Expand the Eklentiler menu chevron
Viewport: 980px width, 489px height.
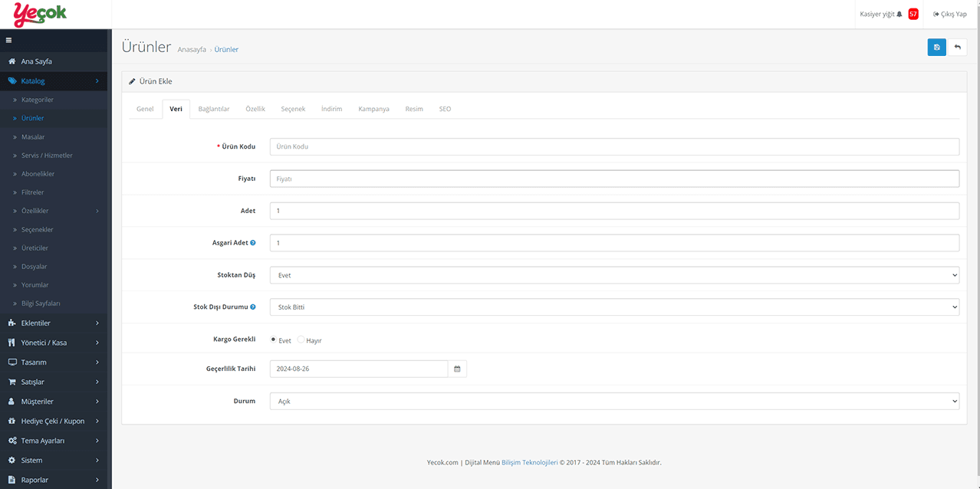click(x=97, y=323)
